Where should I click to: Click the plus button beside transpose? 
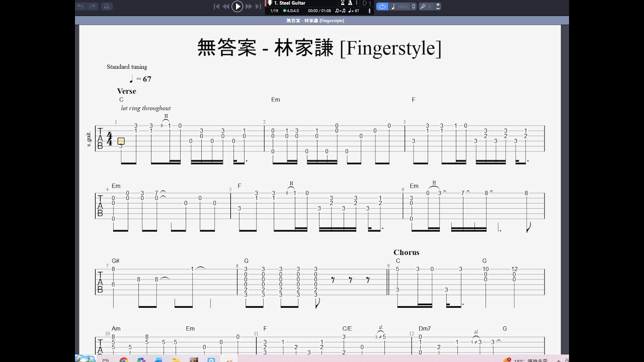(x=438, y=5)
